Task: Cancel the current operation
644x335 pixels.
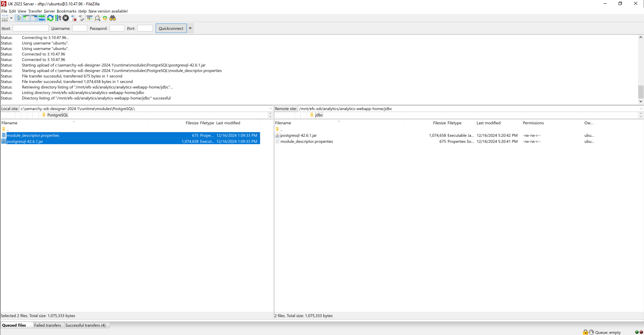Action: point(66,18)
